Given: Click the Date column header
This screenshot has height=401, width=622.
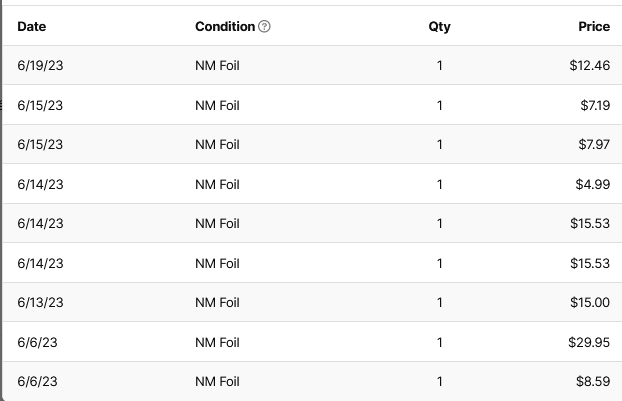Looking at the screenshot, I should [x=32, y=27].
